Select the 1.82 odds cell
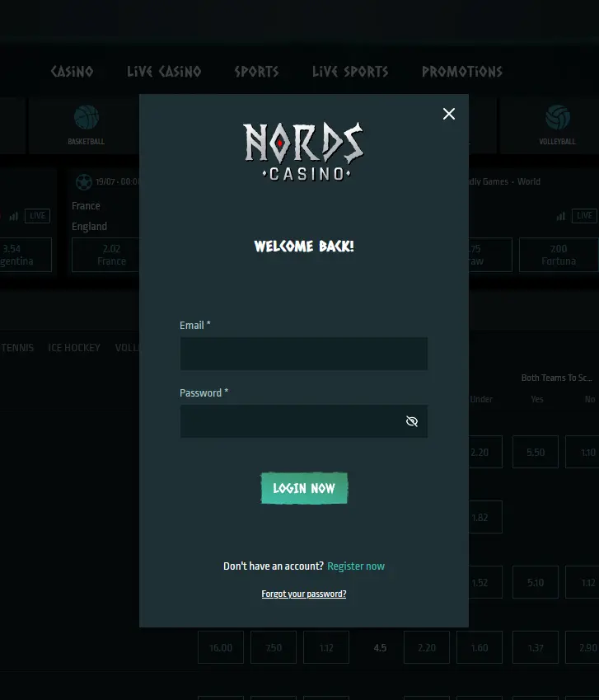This screenshot has height=700, width=599. coord(485,518)
